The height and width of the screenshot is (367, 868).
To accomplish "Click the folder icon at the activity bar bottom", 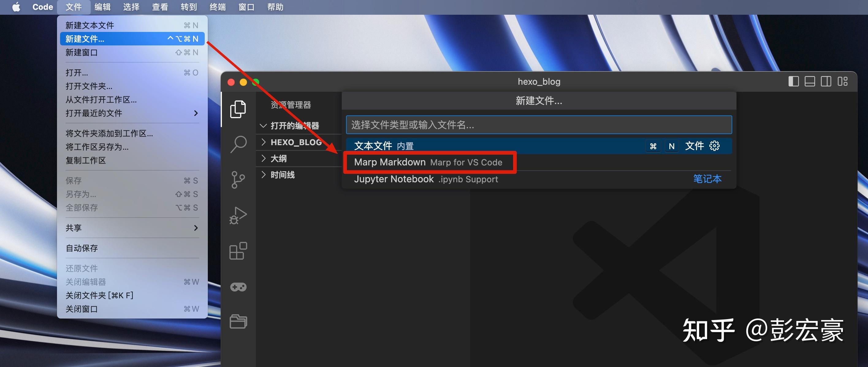I will 238,322.
